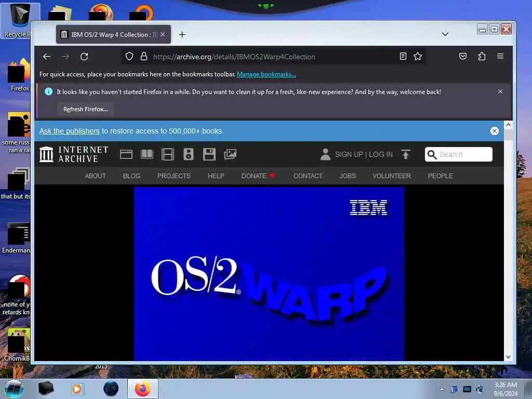Click the OS/2 Warp preview image
Screen dimensions: 532x399
(x=269, y=274)
